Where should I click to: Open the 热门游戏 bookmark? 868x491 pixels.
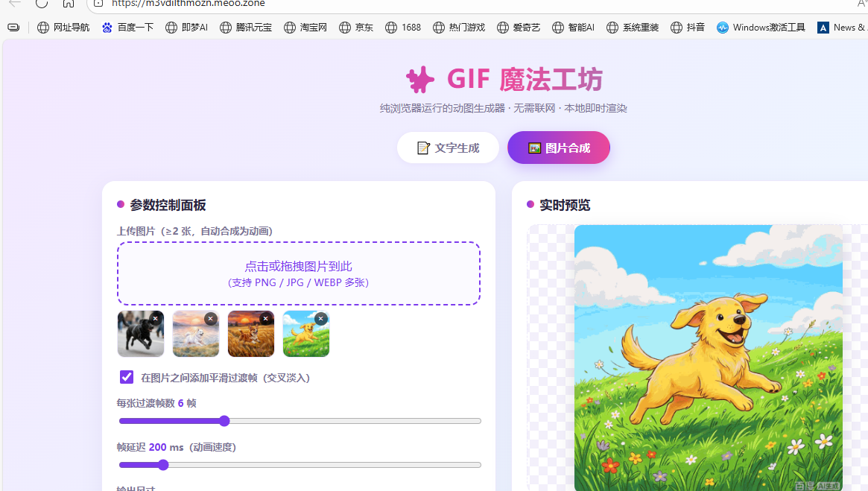click(459, 27)
